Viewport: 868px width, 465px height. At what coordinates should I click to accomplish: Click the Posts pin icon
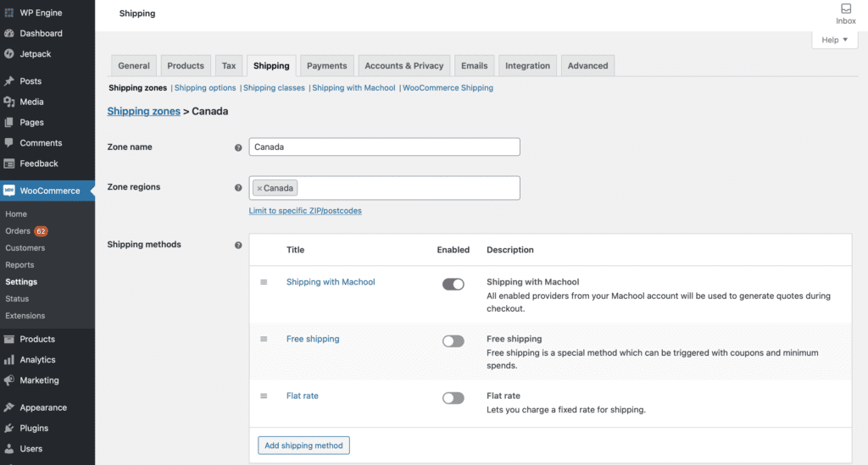click(8, 81)
